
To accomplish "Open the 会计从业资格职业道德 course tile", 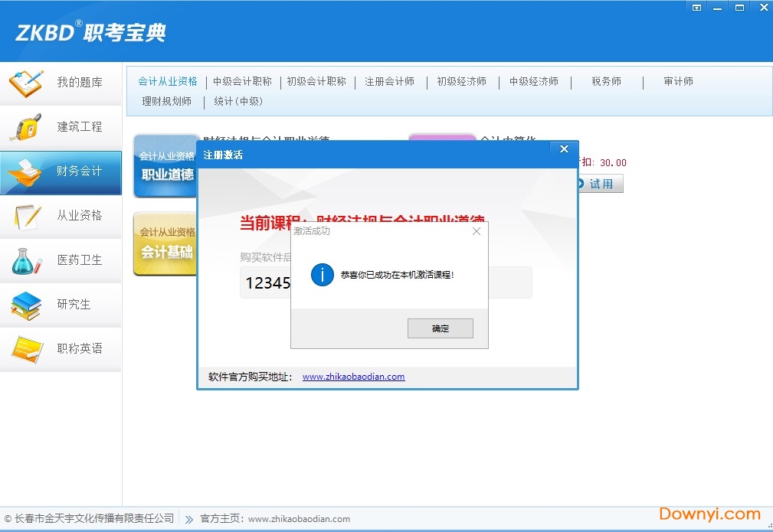I will [x=165, y=165].
